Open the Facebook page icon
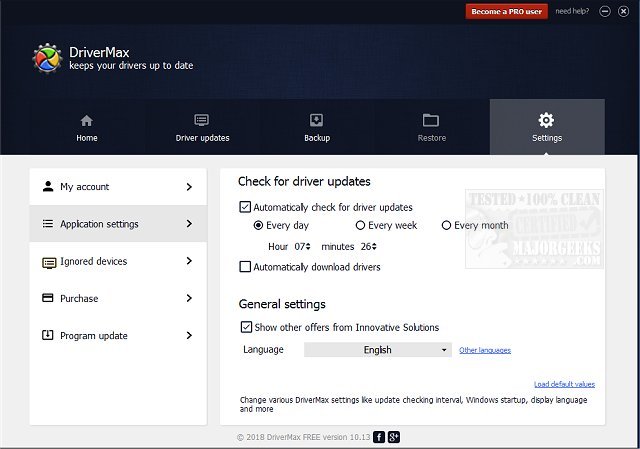The image size is (640, 449). click(x=379, y=437)
